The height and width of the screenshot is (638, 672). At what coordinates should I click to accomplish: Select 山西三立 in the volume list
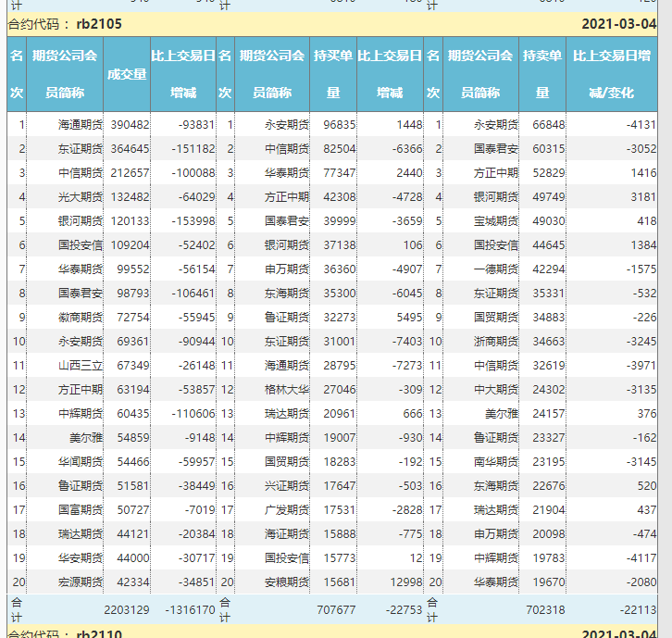[x=81, y=366]
